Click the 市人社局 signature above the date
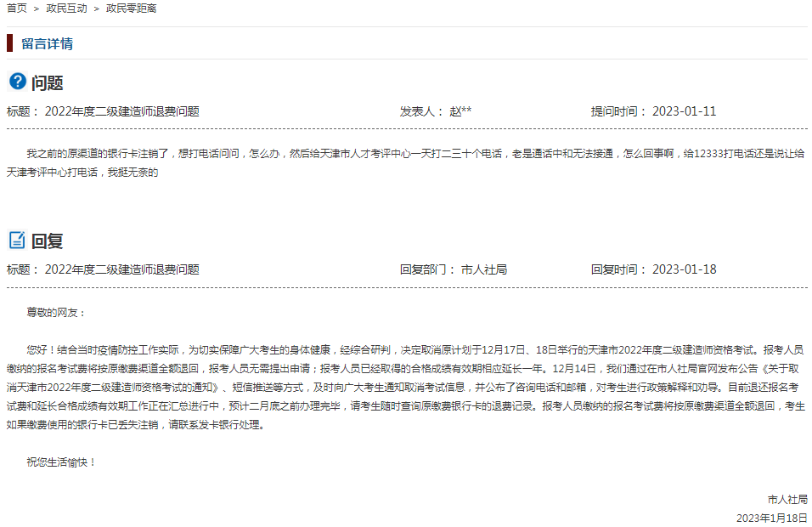The height and width of the screenshot is (527, 812). (787, 500)
